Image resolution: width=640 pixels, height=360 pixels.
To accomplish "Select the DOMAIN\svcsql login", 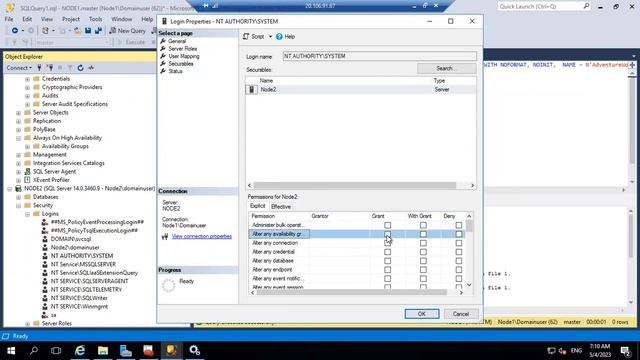I will (x=71, y=239).
